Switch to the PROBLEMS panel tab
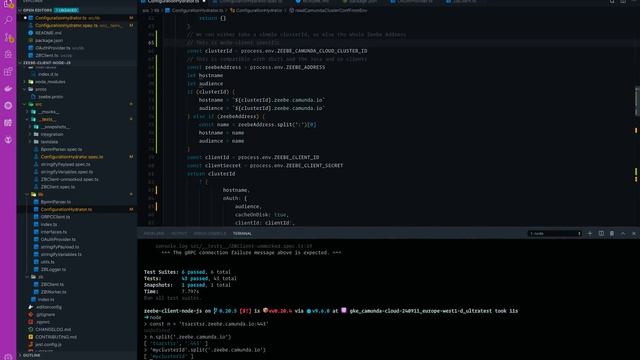 [154, 233]
